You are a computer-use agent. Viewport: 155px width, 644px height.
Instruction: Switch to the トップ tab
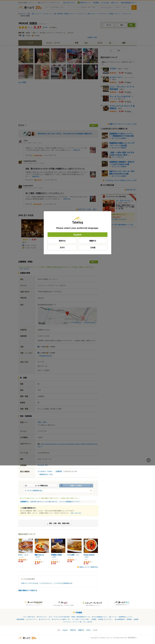click(30, 43)
